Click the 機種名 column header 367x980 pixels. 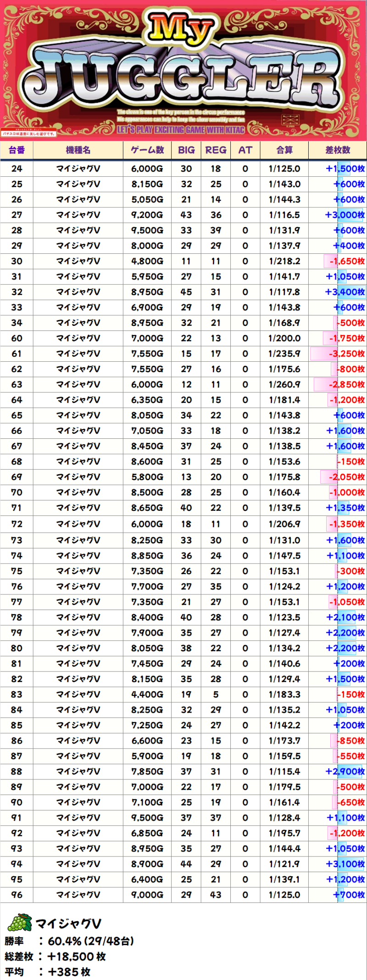point(78,150)
